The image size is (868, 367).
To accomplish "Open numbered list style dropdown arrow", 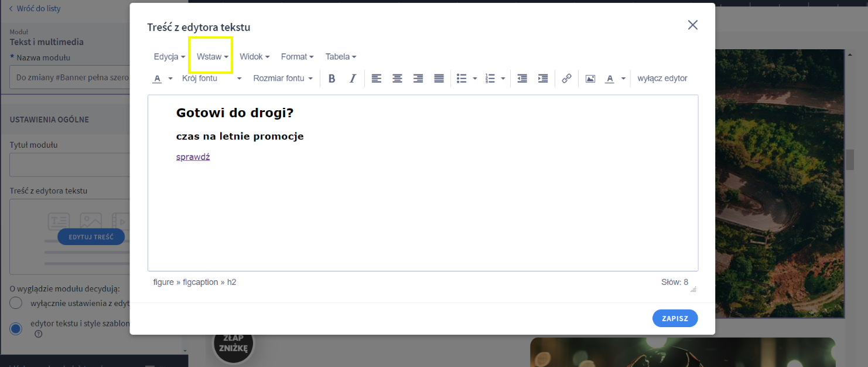I will click(503, 79).
